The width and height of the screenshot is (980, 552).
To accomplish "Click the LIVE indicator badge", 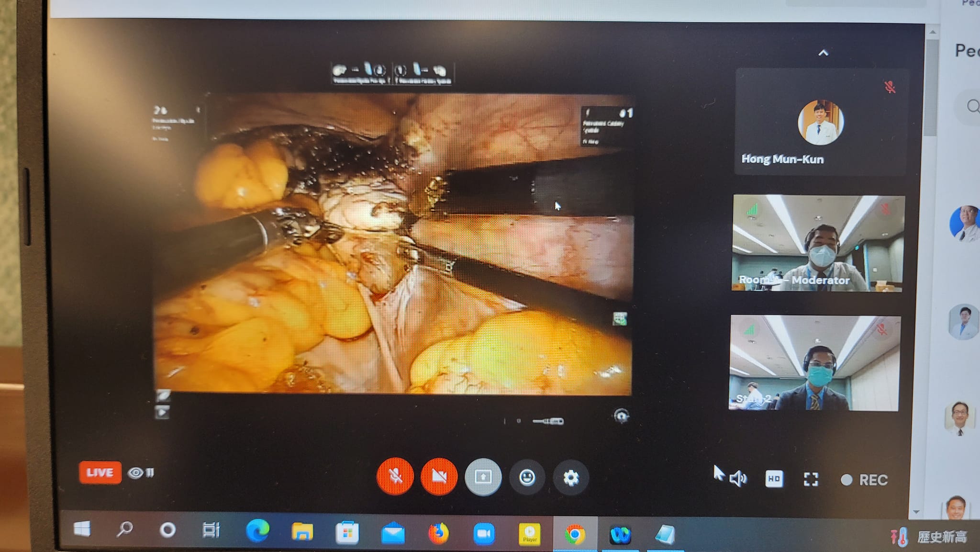I will (100, 473).
